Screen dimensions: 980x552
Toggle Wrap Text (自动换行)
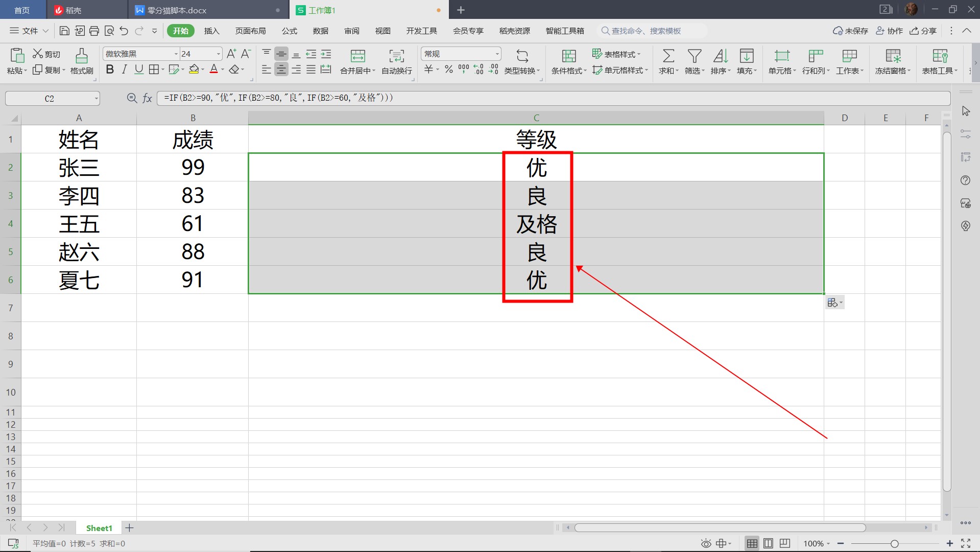pos(396,56)
